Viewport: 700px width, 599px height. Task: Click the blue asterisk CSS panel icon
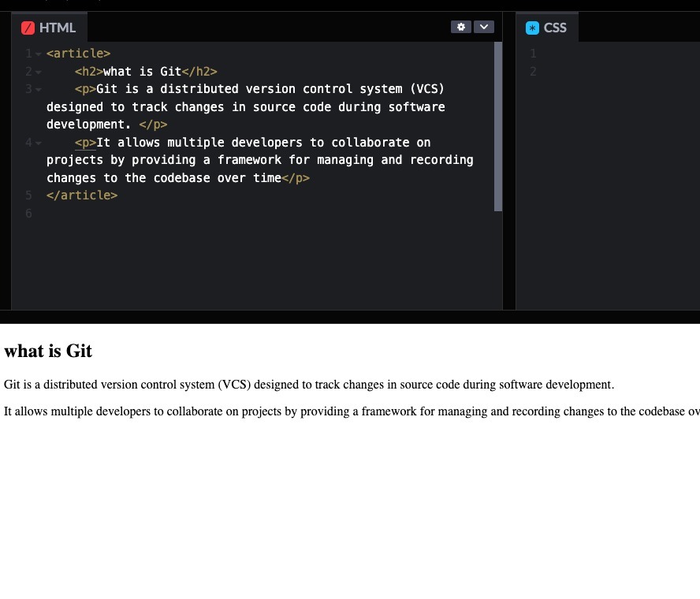532,28
